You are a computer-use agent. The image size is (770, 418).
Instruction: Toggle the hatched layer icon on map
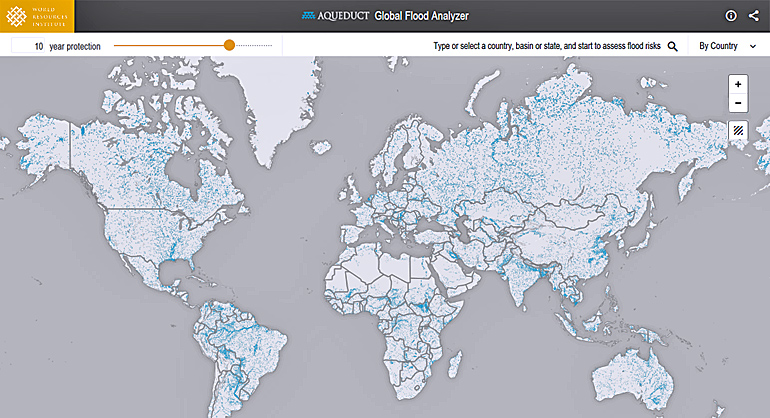(738, 131)
